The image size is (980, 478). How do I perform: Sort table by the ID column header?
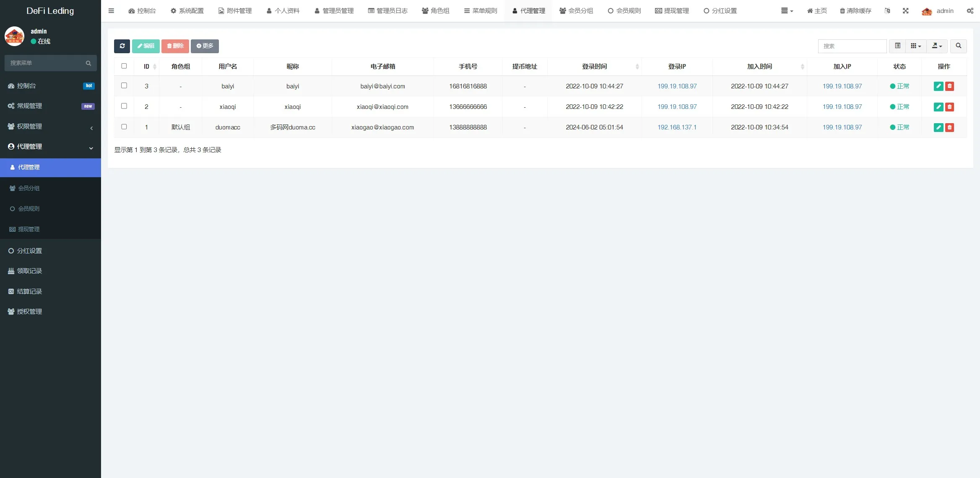(147, 67)
